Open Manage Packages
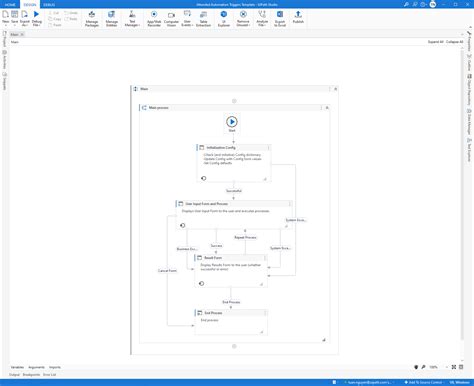The width and height of the screenshot is (474, 386). 92,18
